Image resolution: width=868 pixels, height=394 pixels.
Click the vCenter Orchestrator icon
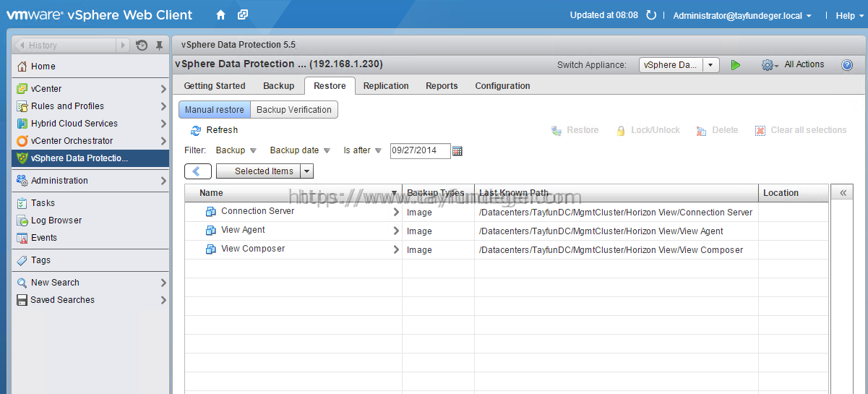pos(22,141)
